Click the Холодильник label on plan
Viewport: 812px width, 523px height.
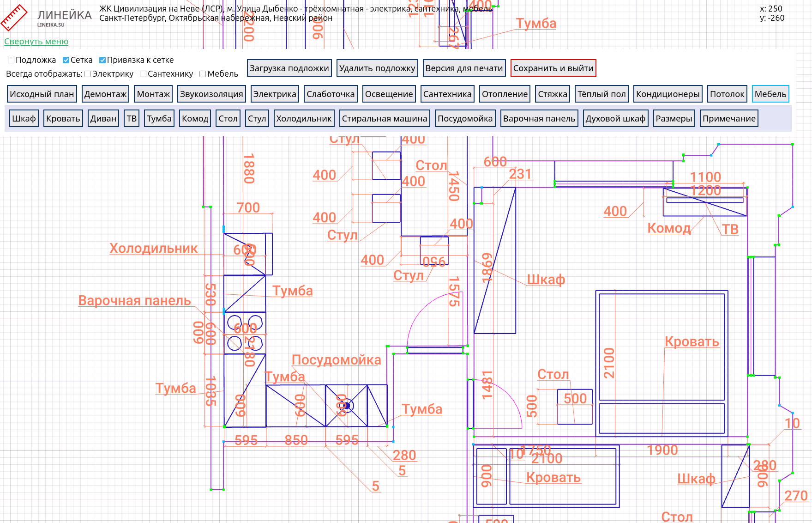tap(154, 248)
